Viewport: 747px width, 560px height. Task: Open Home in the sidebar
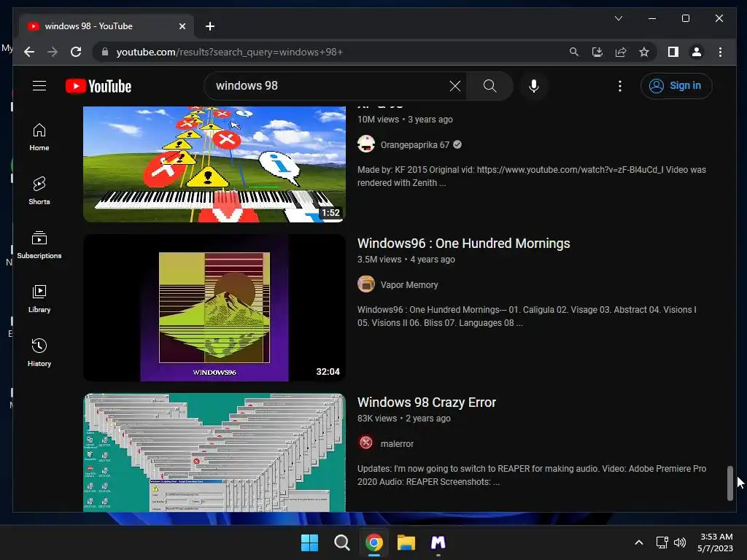39,137
